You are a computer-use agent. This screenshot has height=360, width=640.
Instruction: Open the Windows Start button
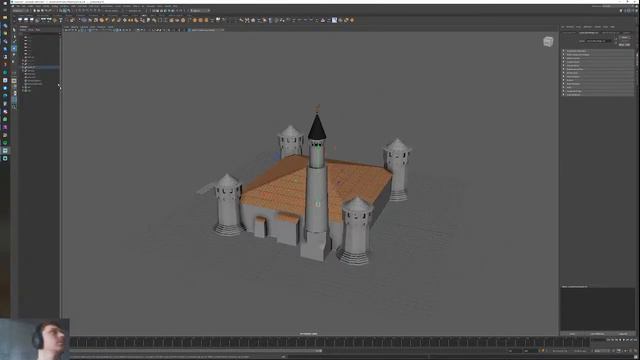[x=5, y=2]
